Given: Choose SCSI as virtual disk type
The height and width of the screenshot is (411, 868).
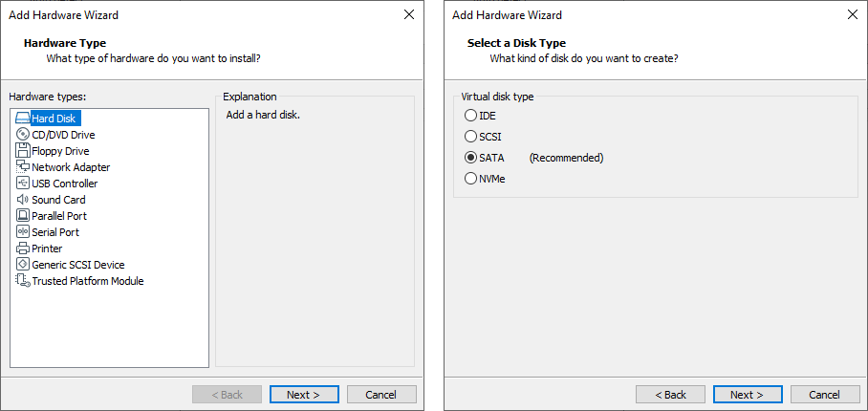Looking at the screenshot, I should coord(470,137).
